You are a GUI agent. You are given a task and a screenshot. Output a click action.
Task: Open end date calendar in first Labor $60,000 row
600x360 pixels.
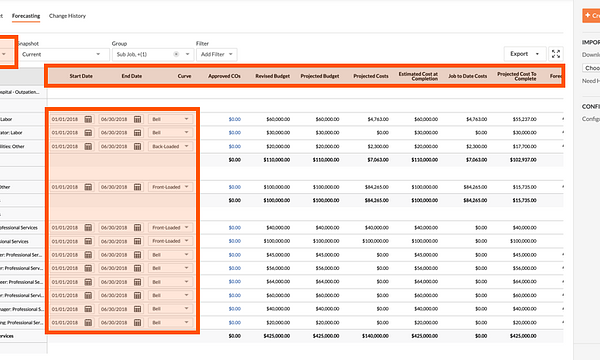(137, 119)
